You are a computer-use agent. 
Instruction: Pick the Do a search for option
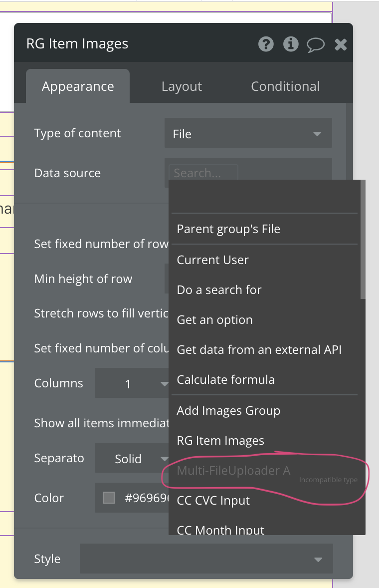pos(219,290)
